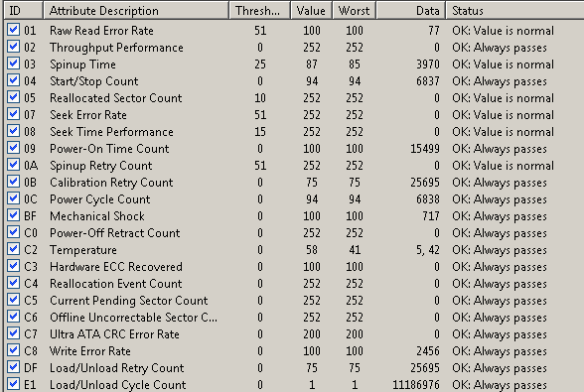Click Spinup Retry Count attribute name
Viewport: 584px width, 392px height.
(x=101, y=166)
